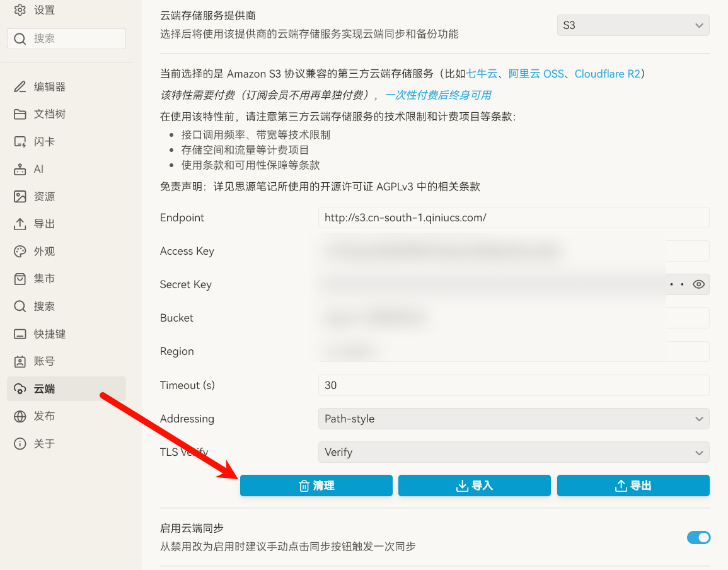Viewport: 728px width, 570px height.
Task: Go to the 账号 settings tab
Action: point(66,361)
